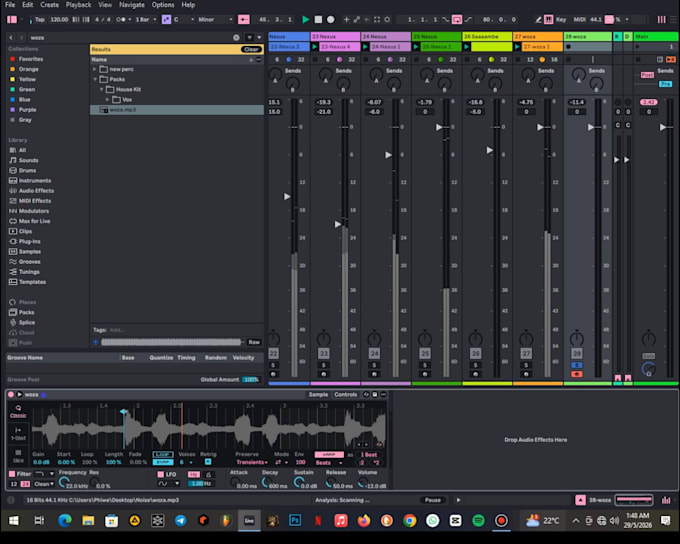Open the Grooves category
The width and height of the screenshot is (680, 544).
25,262
